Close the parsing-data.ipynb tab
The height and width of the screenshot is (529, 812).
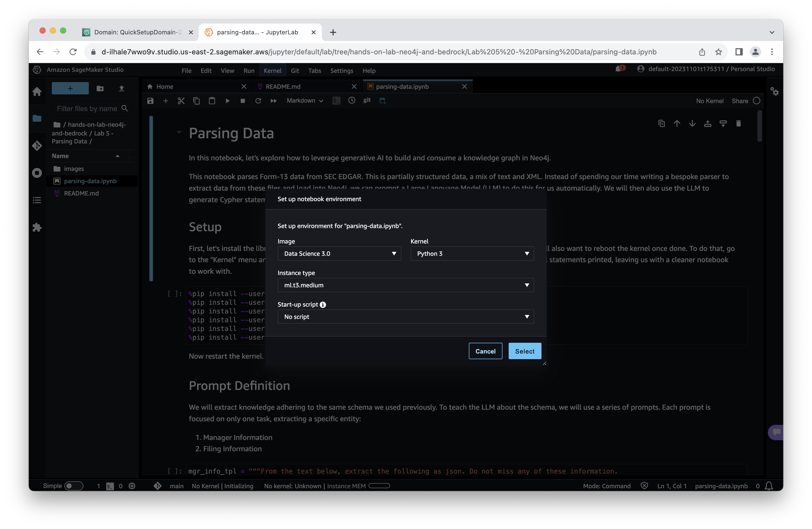pos(464,87)
